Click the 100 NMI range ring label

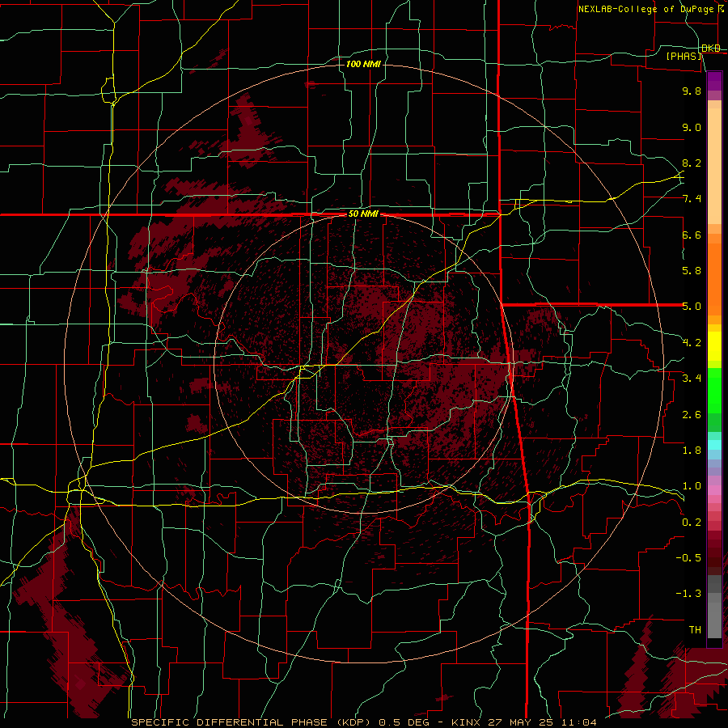(363, 64)
